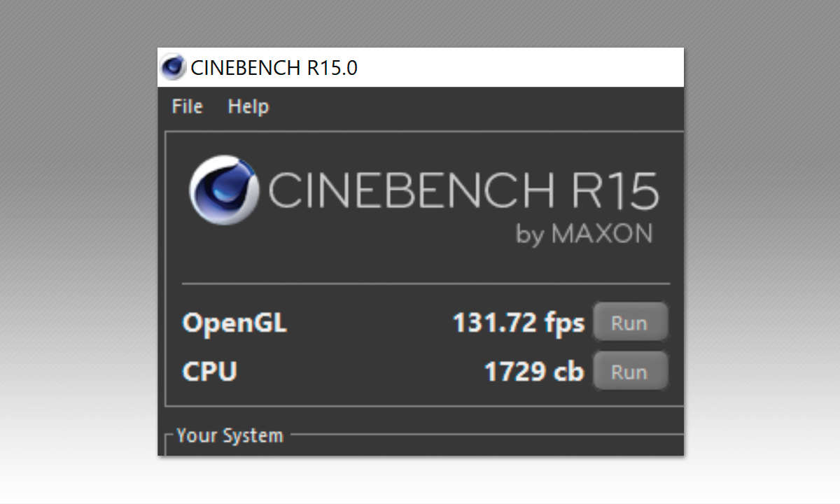Screen dimensions: 840x504
Task: Click the by MAXON text
Action: click(584, 234)
